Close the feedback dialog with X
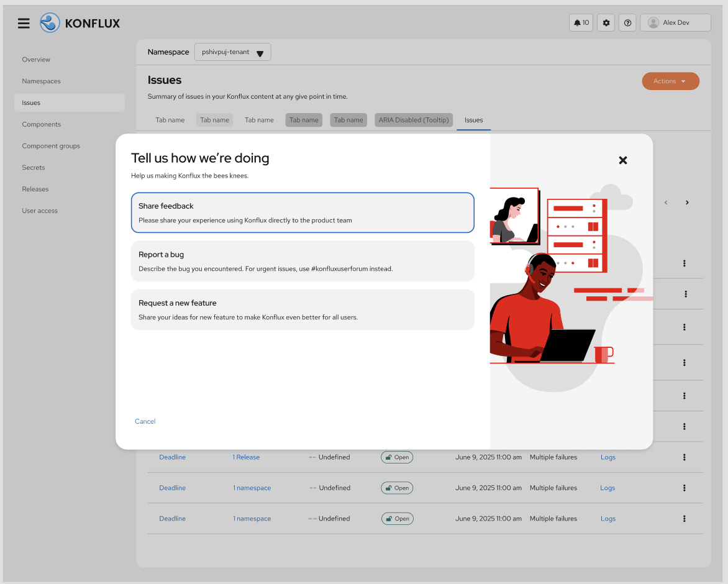 coord(622,160)
